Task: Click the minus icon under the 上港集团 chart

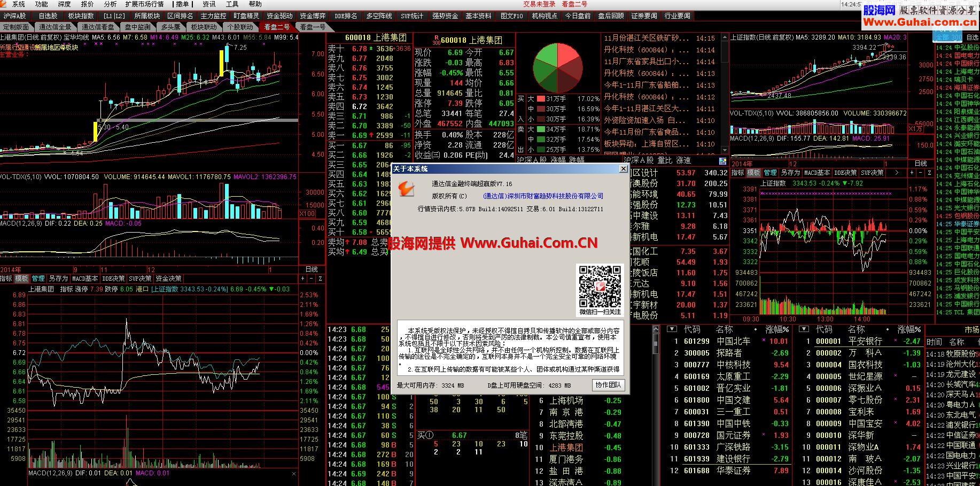Action: point(312,279)
